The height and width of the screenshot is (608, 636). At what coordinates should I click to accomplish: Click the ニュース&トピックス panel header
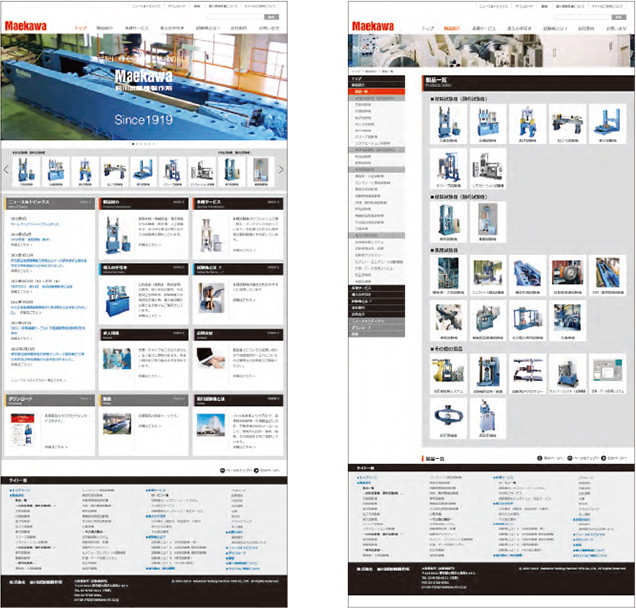49,203
